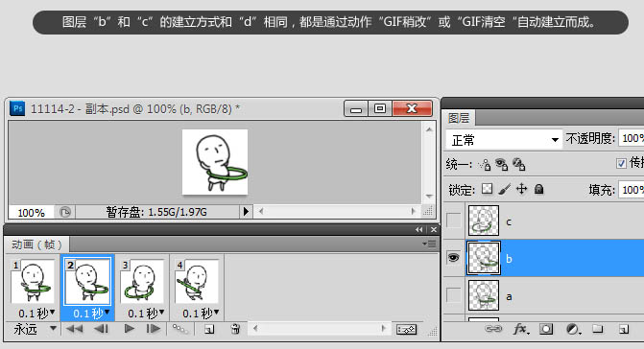Close the animation panel
644x349 pixels.
pos(433,230)
